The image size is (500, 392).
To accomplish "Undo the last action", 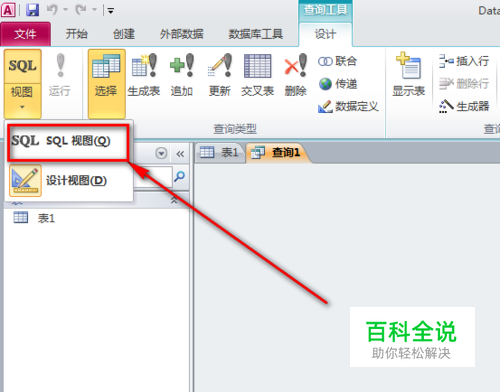I will (52, 10).
